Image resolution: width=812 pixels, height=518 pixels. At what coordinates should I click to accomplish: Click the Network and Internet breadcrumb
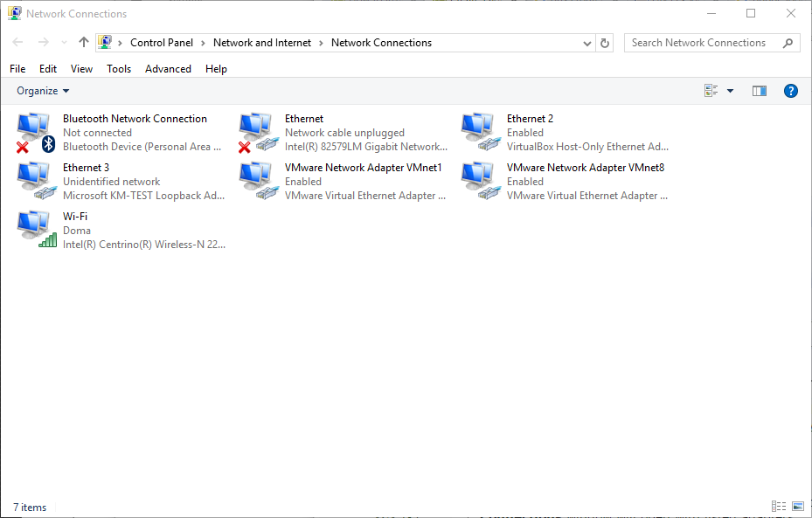262,43
